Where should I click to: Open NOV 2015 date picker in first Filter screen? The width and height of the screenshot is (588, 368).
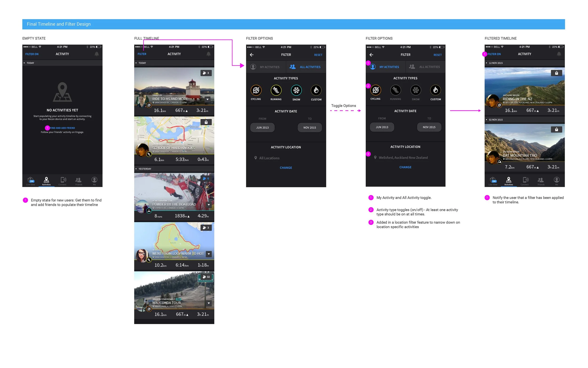click(310, 128)
